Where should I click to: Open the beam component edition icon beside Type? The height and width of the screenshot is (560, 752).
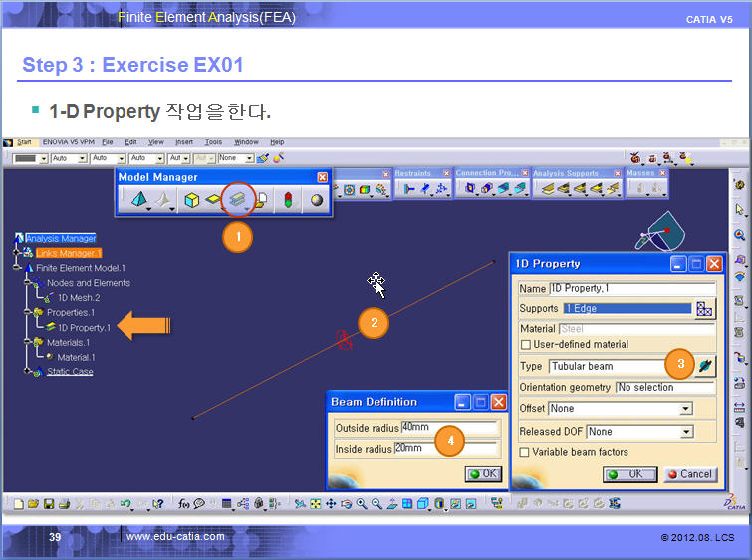coord(705,366)
